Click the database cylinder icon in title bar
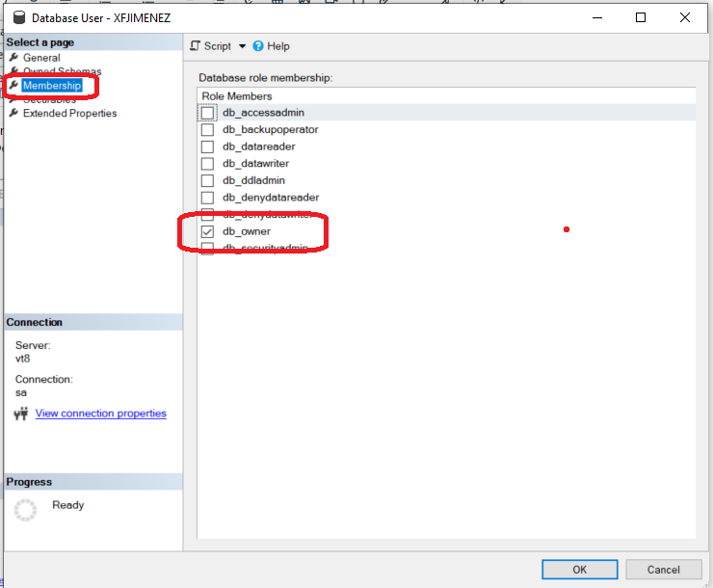713x588 pixels. coord(19,17)
